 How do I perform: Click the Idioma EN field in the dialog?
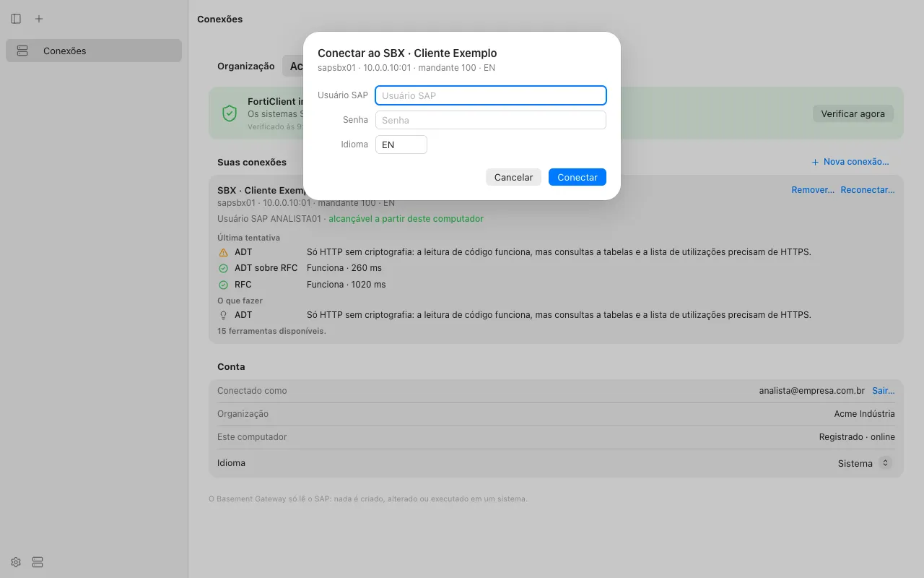point(401,144)
